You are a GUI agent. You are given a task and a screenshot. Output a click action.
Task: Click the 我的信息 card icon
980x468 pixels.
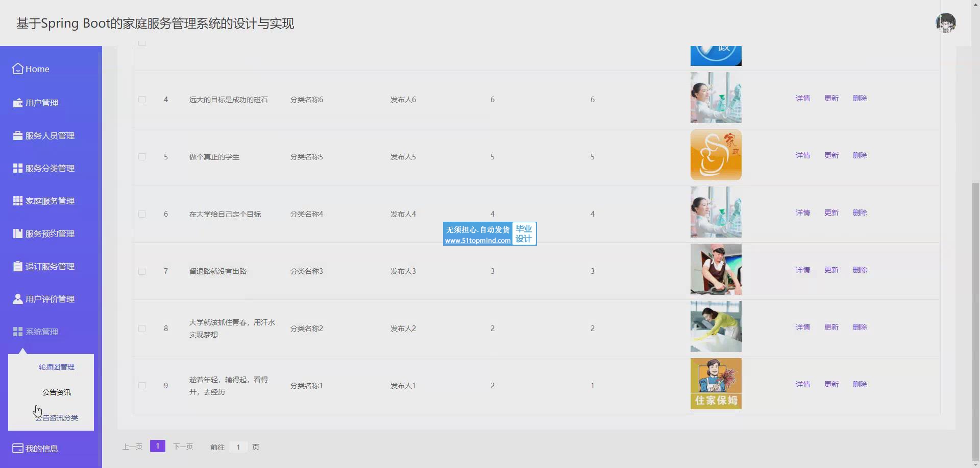18,448
